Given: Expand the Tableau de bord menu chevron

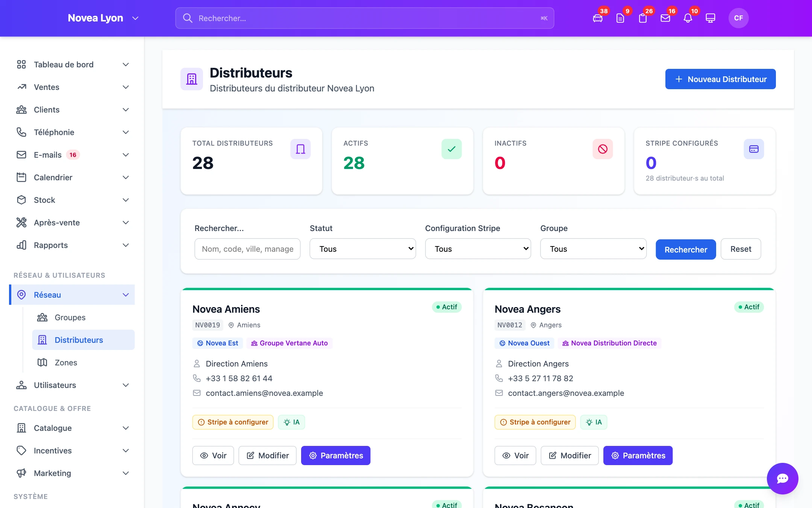Looking at the screenshot, I should click(126, 64).
